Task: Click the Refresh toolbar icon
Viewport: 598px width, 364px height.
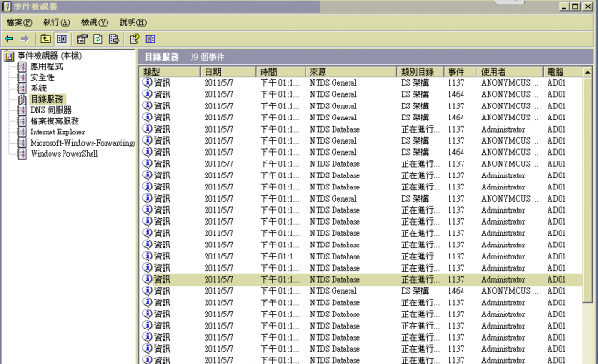Action: (98, 39)
